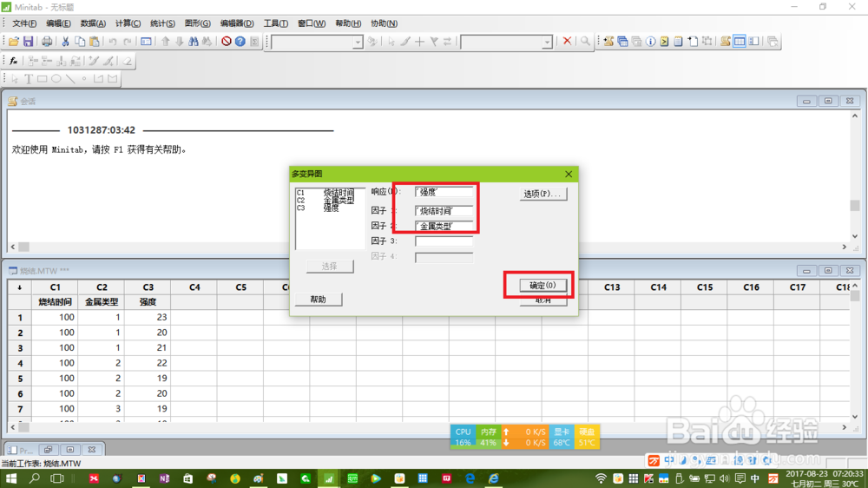Activate the current data window grid icon
This screenshot has width=868, height=488.
click(x=739, y=42)
